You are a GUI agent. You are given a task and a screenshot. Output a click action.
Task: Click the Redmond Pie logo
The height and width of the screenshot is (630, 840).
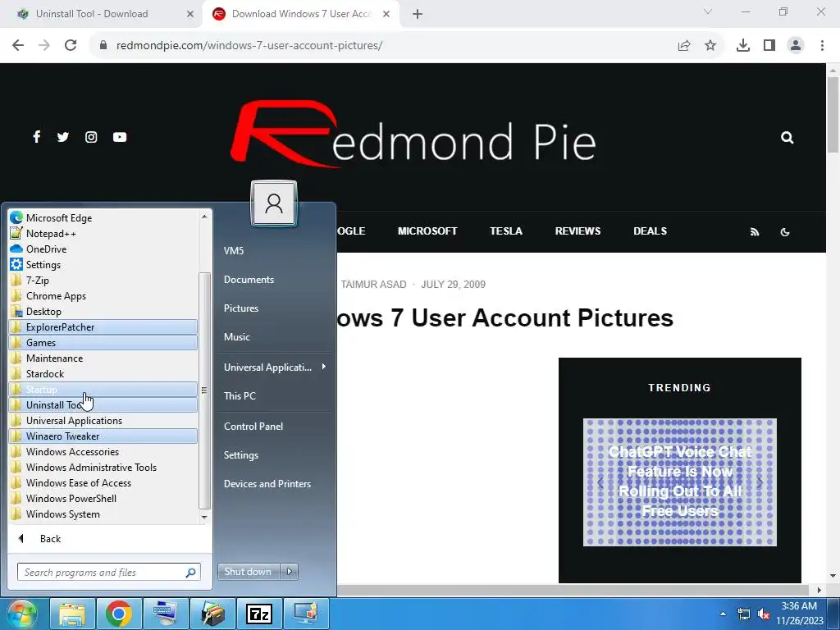[x=413, y=134]
